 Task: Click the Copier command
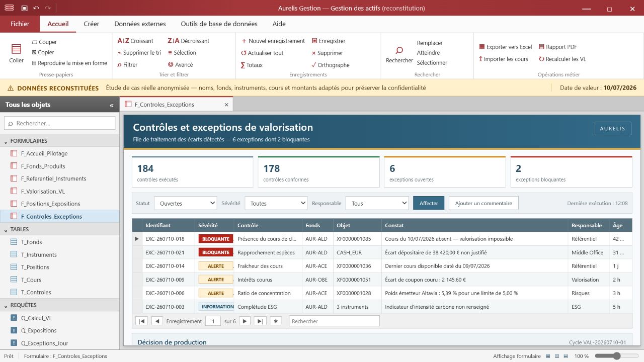(x=43, y=52)
